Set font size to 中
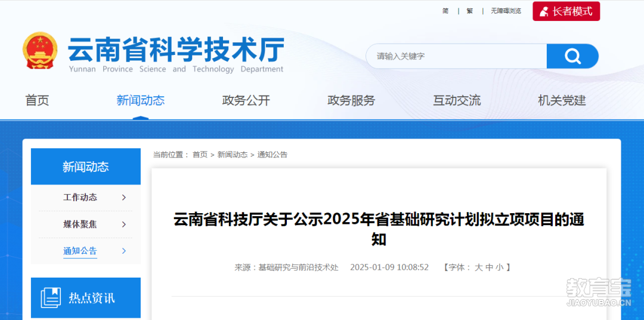Viewport: 644px width, 320px height. click(x=489, y=267)
